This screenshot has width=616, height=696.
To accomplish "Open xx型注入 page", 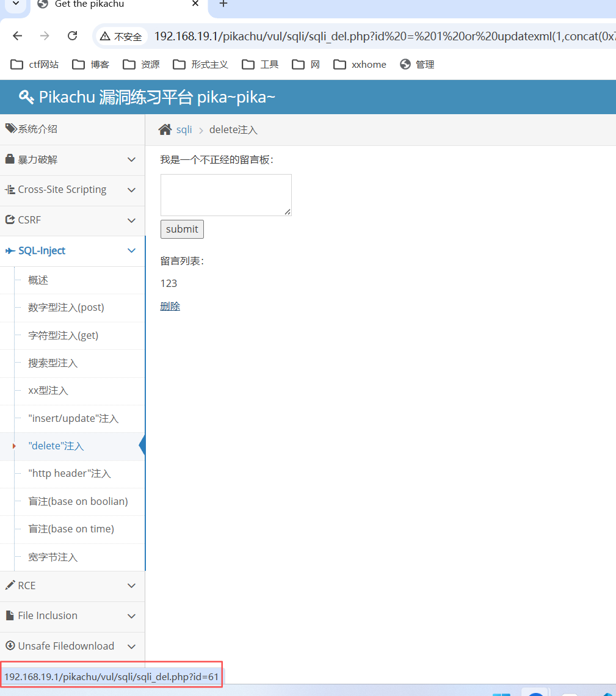I will click(x=48, y=391).
